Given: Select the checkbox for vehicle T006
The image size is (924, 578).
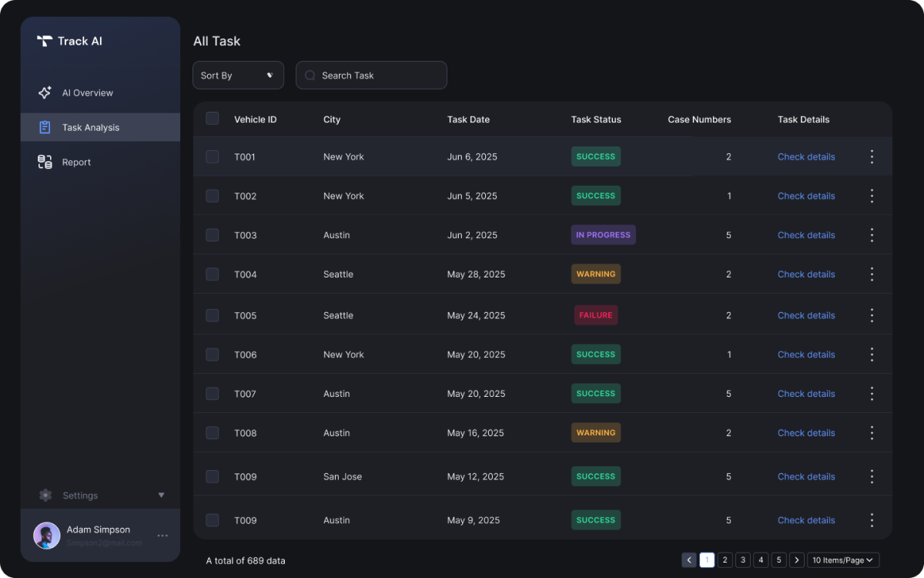Looking at the screenshot, I should (x=213, y=355).
